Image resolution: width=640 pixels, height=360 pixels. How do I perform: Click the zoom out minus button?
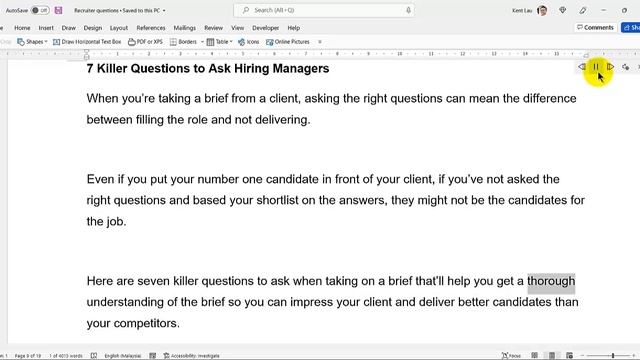coord(582,356)
